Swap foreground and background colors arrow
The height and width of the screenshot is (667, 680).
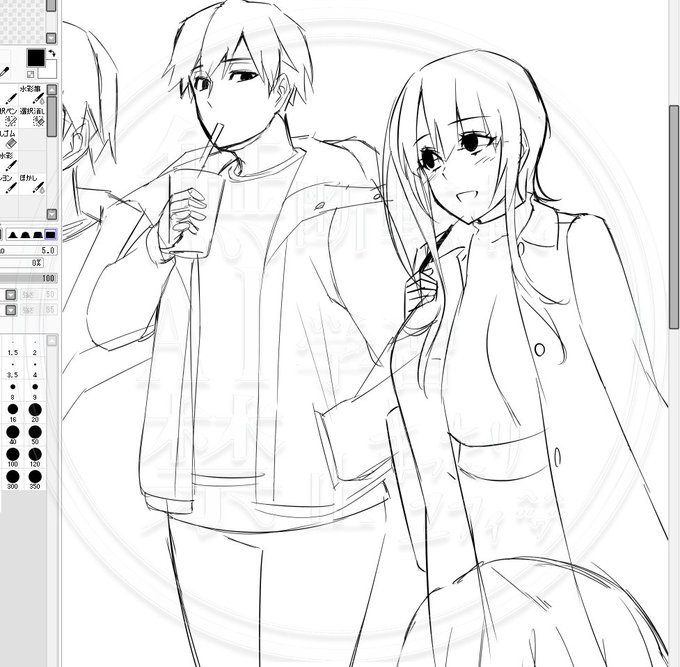(x=52, y=53)
